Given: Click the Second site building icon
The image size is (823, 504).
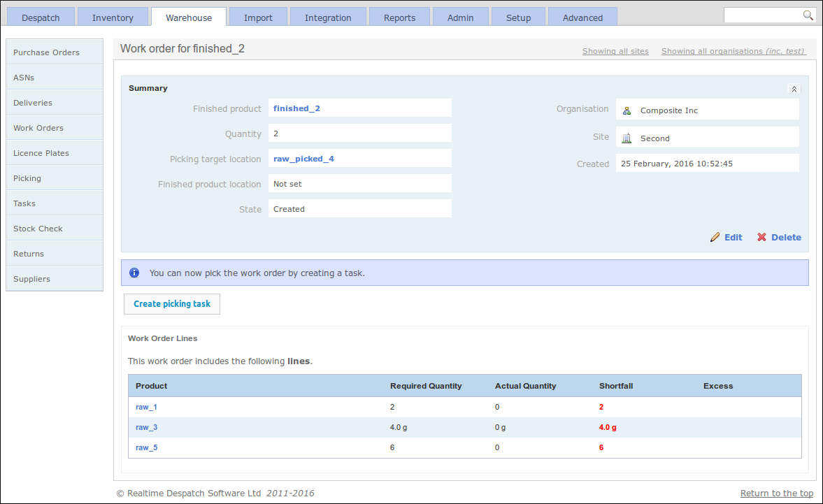Looking at the screenshot, I should point(627,138).
